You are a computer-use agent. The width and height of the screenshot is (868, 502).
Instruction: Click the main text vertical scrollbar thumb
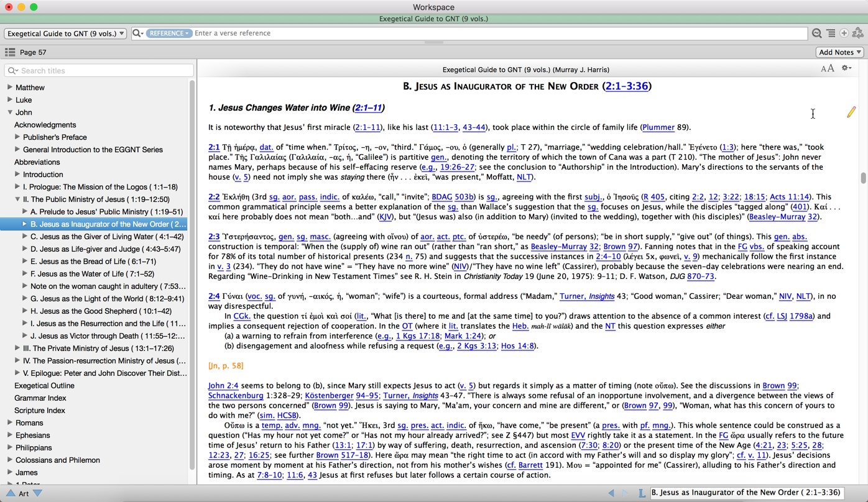(x=863, y=178)
